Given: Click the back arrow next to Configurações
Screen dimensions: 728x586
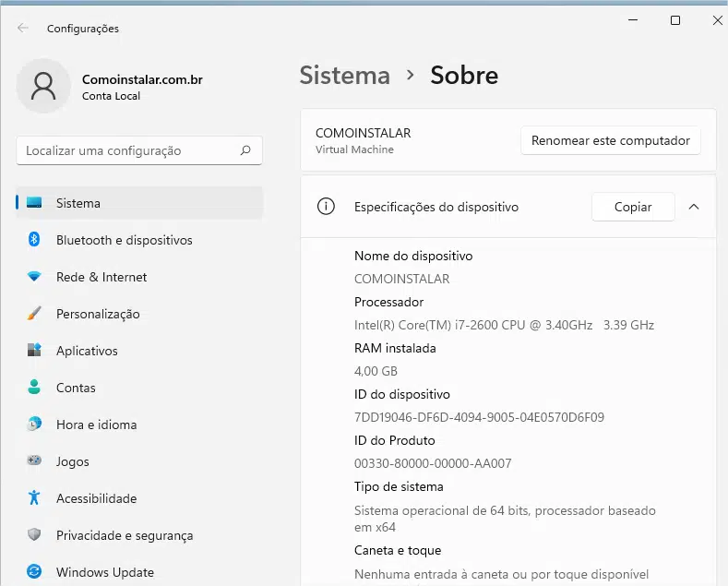Looking at the screenshot, I should pos(23,29).
